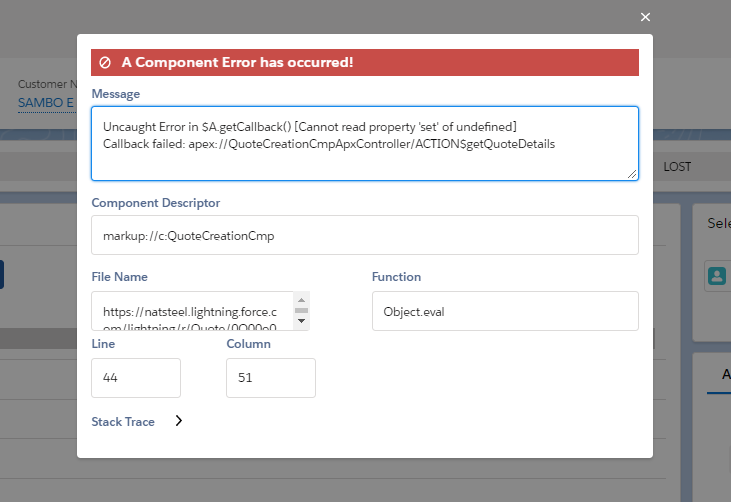Click the error ban icon in header
The width and height of the screenshot is (731, 502).
click(104, 62)
